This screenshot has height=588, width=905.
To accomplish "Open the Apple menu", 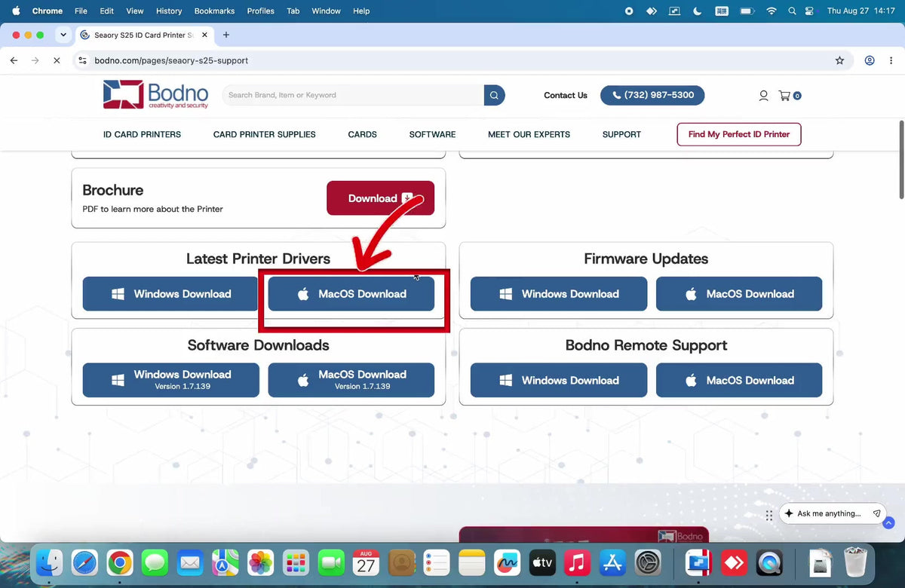I will 15,11.
